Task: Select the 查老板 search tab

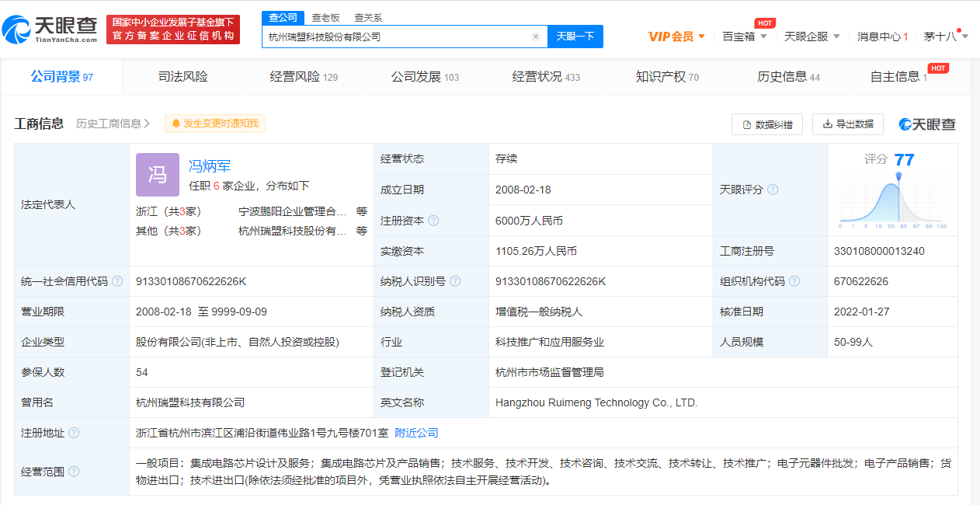Action: pyautogui.click(x=325, y=17)
